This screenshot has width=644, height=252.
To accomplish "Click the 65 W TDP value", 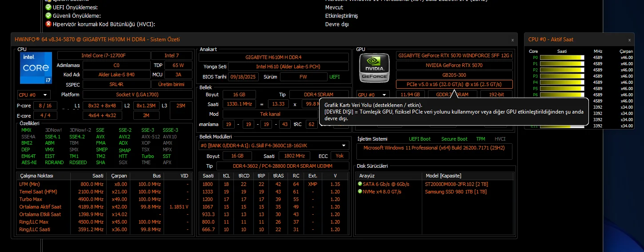I will click(178, 65).
